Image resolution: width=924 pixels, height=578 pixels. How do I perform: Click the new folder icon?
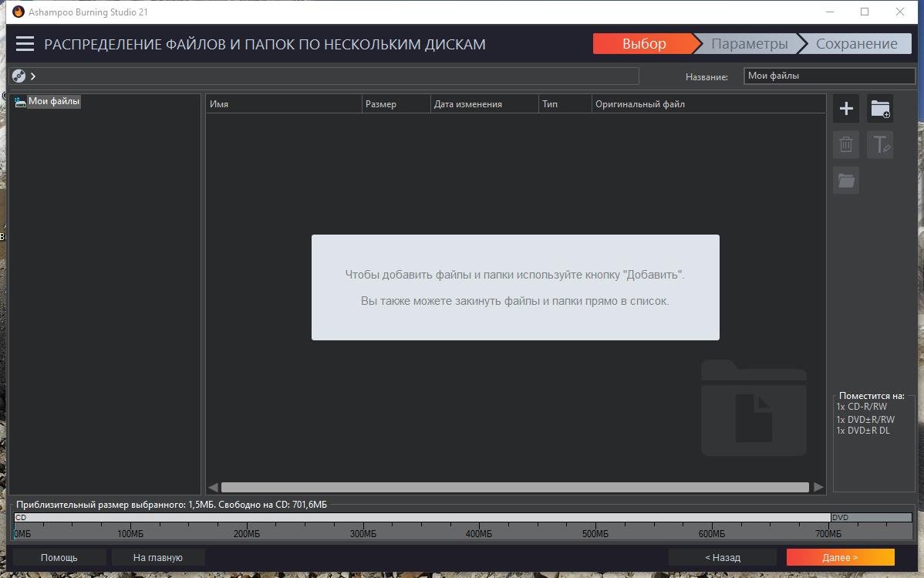[880, 109]
